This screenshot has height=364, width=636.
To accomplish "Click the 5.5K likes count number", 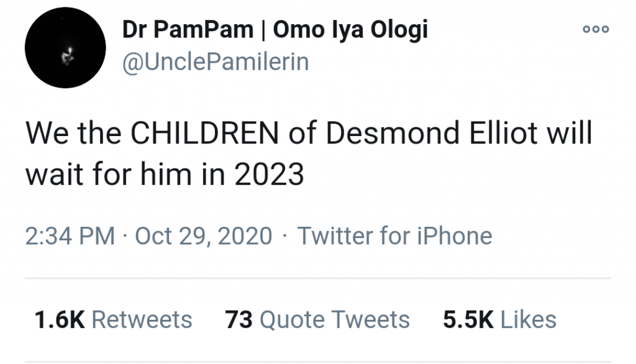I will (468, 320).
